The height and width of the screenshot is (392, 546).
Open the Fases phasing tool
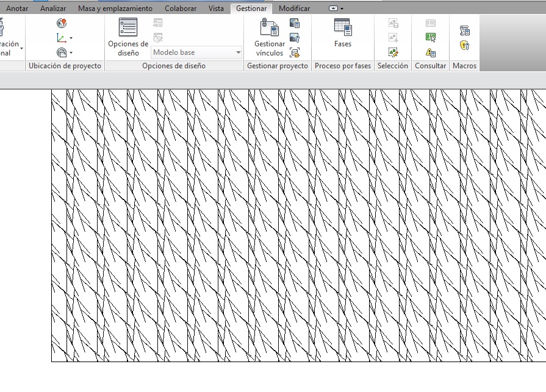(343, 34)
